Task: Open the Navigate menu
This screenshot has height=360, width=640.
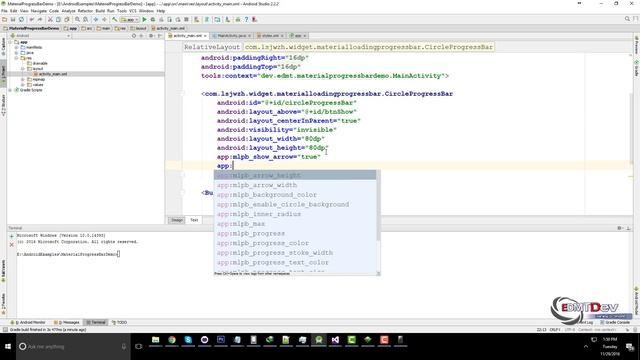Action: point(39,11)
